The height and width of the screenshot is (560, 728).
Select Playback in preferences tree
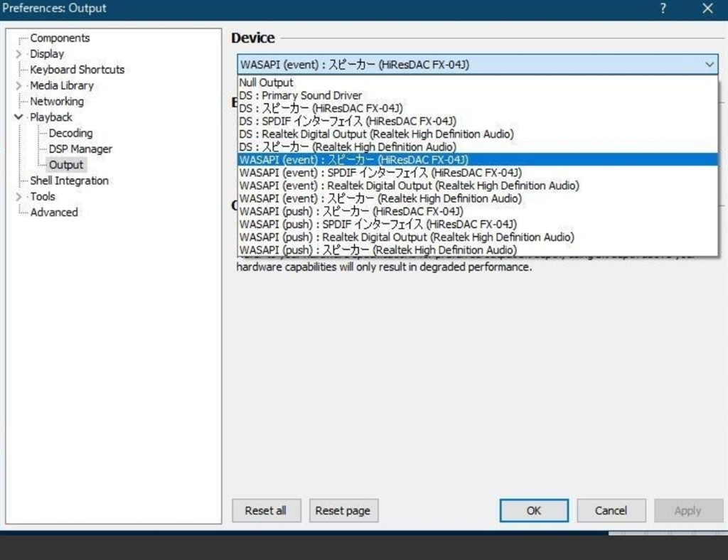[x=51, y=117]
